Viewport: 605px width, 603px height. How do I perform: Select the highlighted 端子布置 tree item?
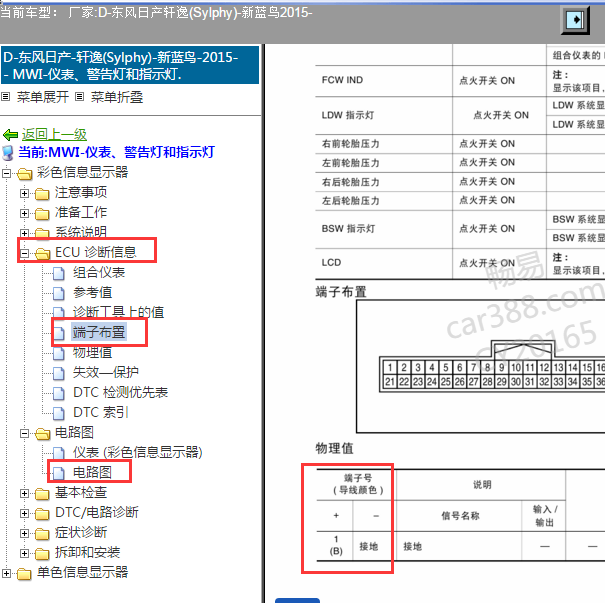pyautogui.click(x=99, y=332)
